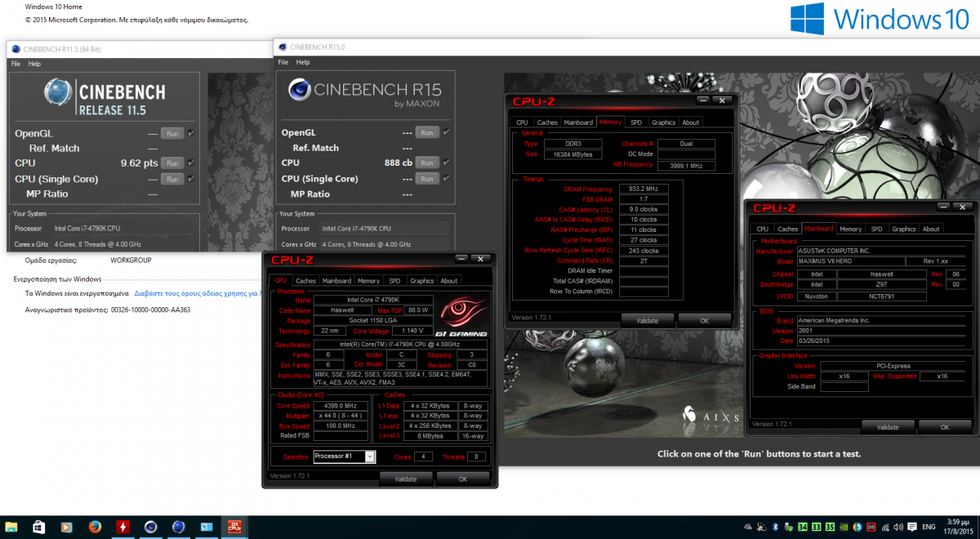This screenshot has width=980, height=539.
Task: Toggle CPU (Single Core) checkbox in Cinebench R15
Action: coord(447,178)
